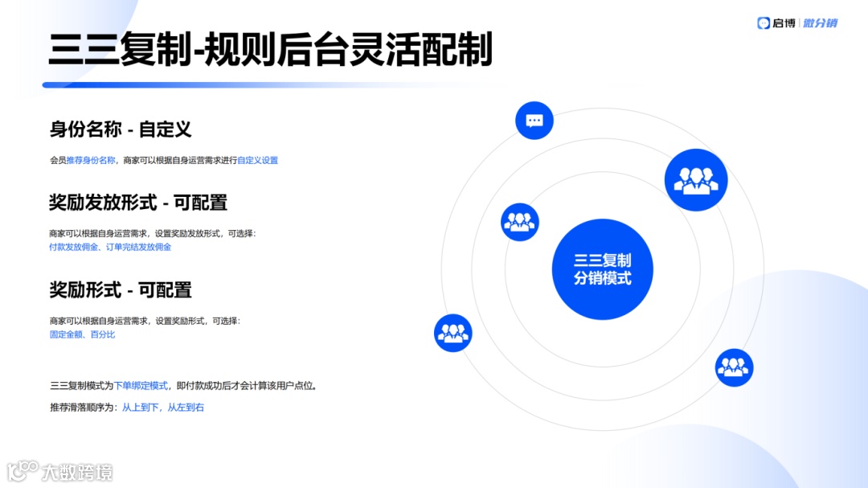Click the central 三三复制分销模式 circle
This screenshot has height=488, width=868.
[x=602, y=269]
